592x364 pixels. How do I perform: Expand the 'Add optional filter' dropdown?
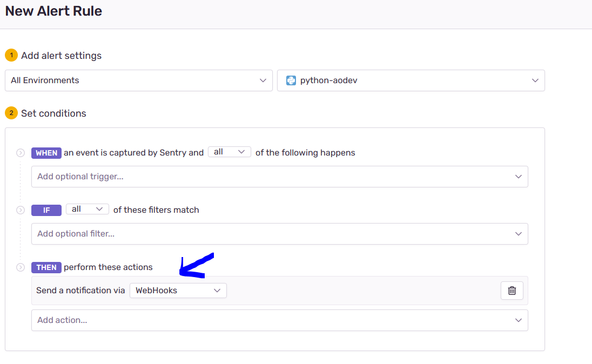tap(279, 234)
